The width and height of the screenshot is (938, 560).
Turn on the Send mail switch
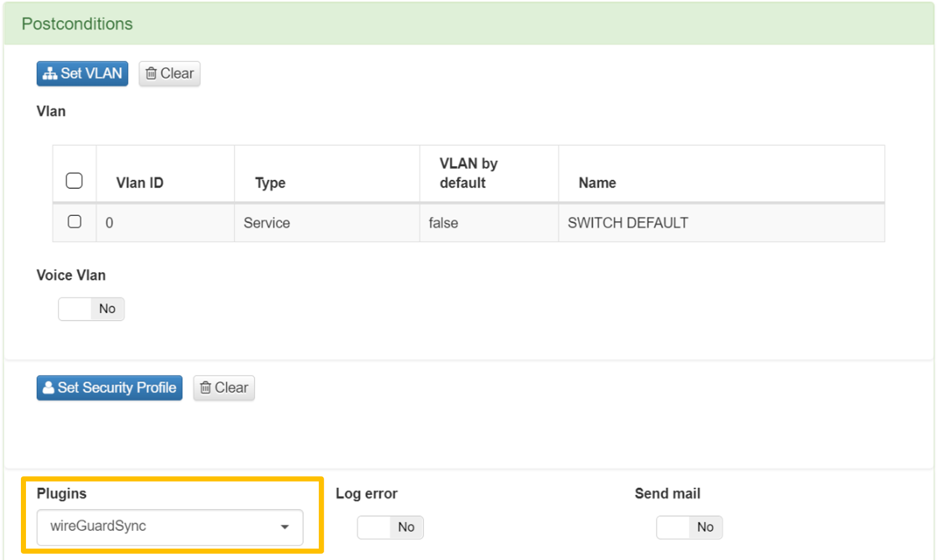pos(689,527)
